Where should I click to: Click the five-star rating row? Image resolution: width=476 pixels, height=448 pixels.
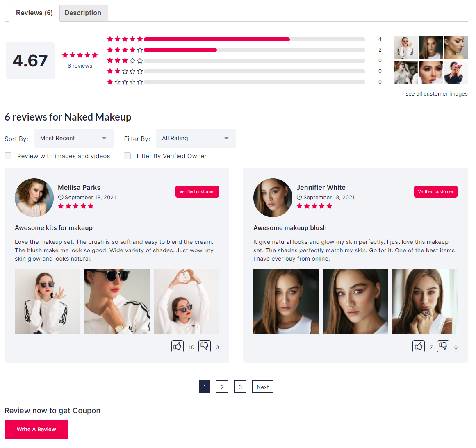(x=244, y=39)
